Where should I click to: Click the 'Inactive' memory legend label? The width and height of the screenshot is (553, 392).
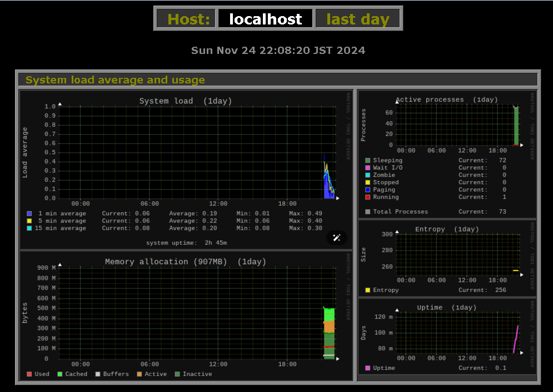pyautogui.click(x=197, y=374)
